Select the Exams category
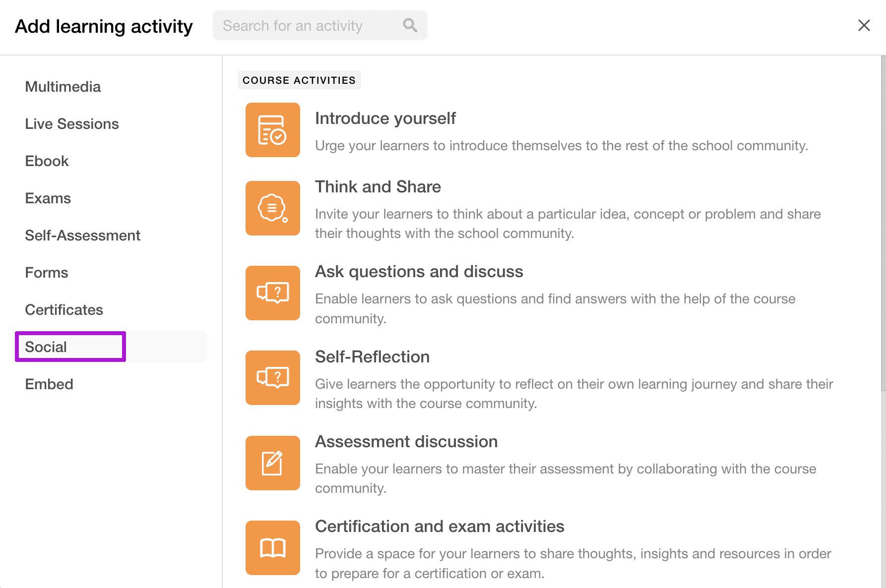 tap(48, 198)
